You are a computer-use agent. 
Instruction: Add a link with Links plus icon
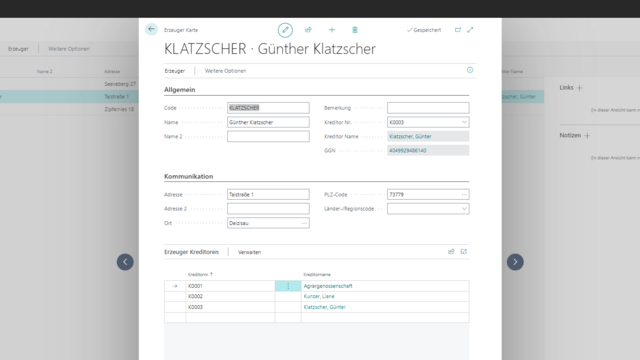tap(579, 88)
